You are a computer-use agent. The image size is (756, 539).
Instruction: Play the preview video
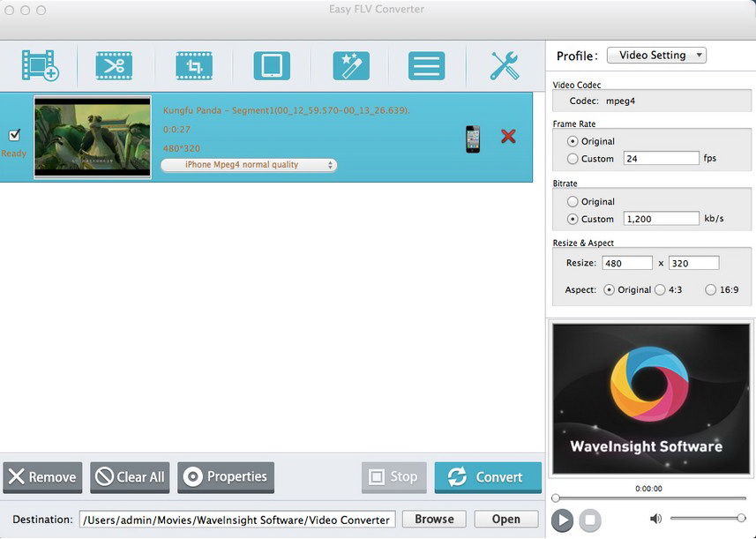[562, 520]
